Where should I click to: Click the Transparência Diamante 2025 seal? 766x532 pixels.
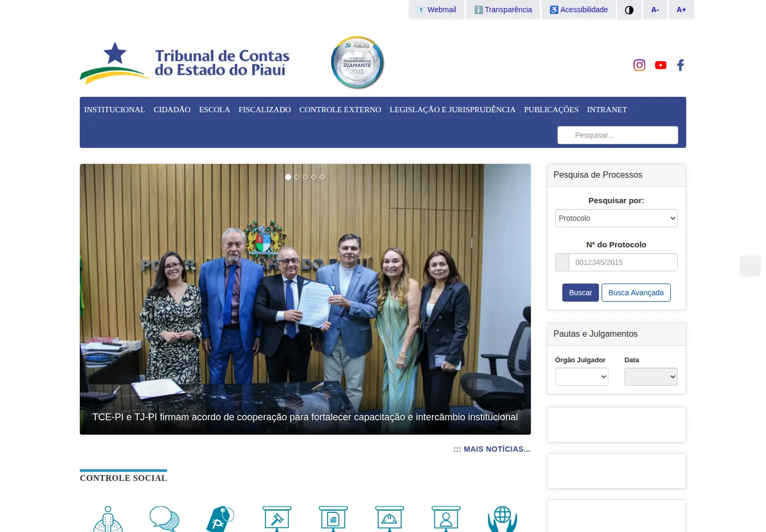pyautogui.click(x=357, y=63)
